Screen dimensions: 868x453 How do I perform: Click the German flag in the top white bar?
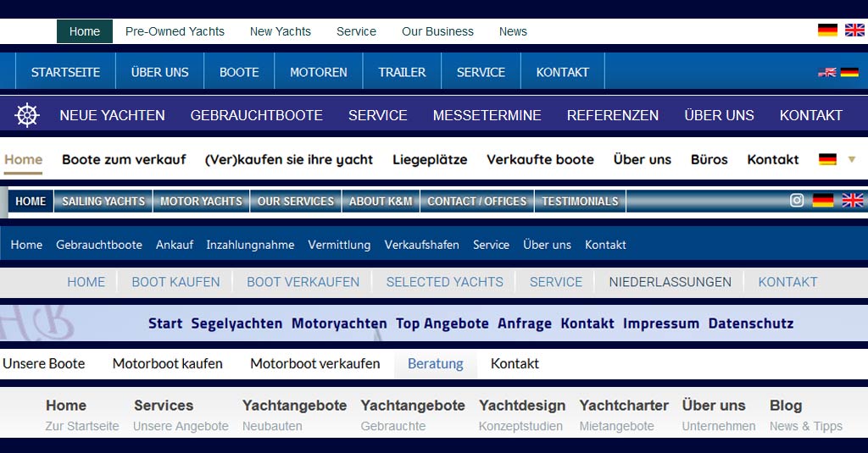click(x=827, y=30)
